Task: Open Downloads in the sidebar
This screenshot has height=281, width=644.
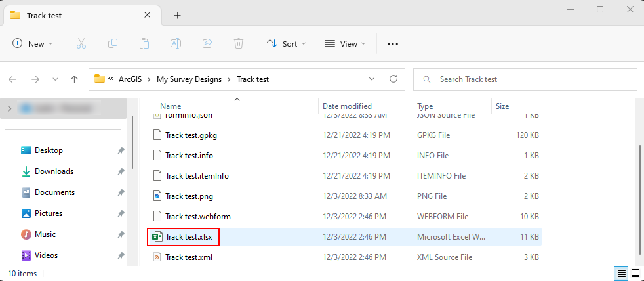Action: pyautogui.click(x=54, y=171)
